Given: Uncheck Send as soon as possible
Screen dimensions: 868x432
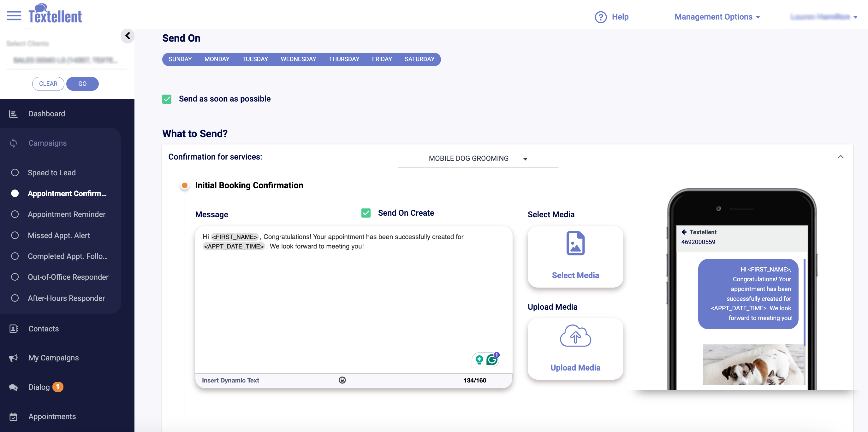Looking at the screenshot, I should click(167, 99).
